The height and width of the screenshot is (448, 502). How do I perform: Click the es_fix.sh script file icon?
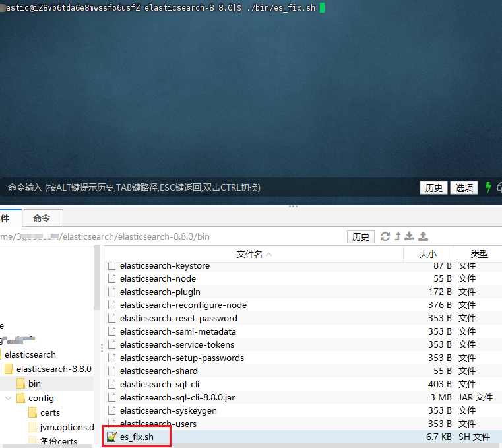111,437
